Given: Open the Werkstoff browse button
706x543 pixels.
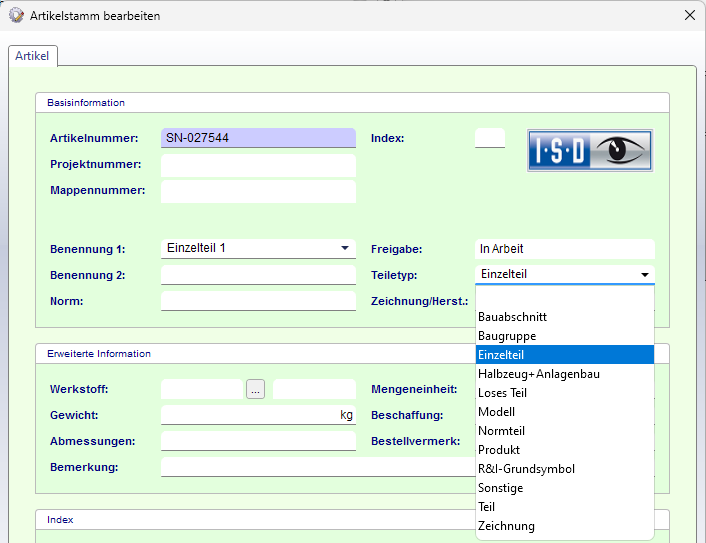Looking at the screenshot, I should (x=256, y=390).
